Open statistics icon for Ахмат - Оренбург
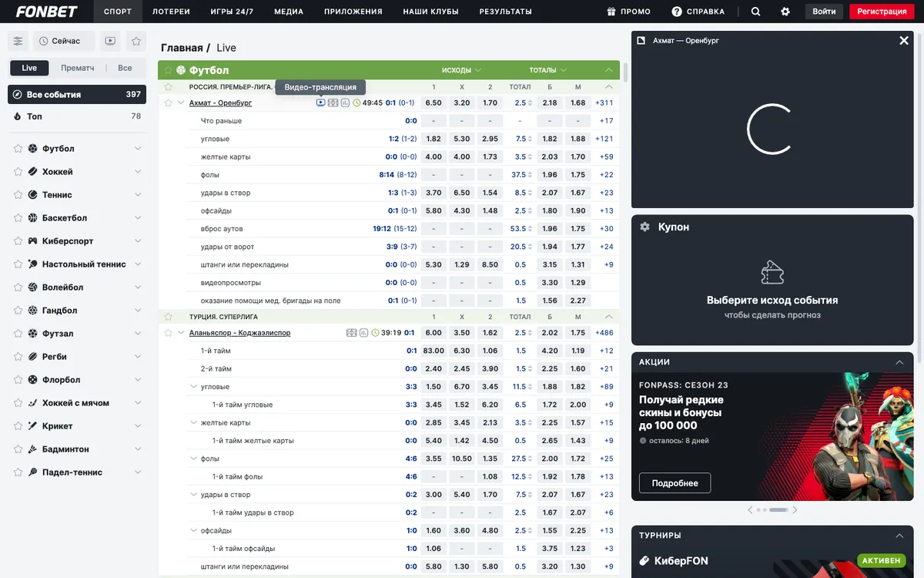 point(345,102)
